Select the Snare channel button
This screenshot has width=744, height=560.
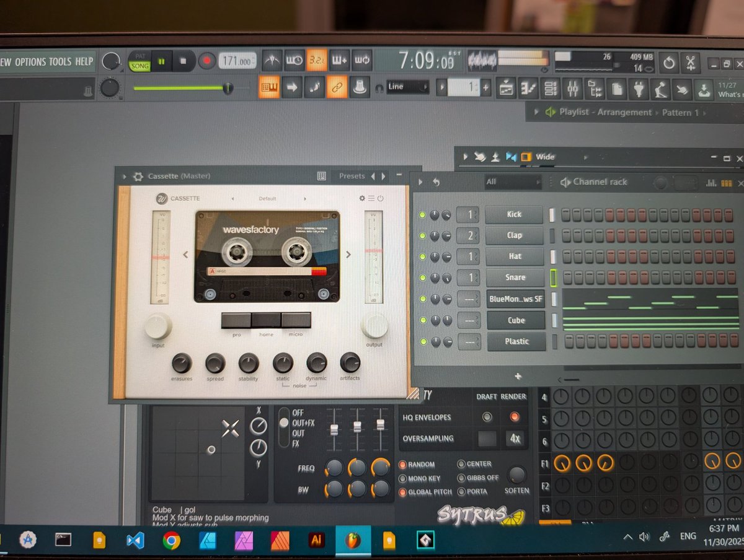tap(515, 278)
